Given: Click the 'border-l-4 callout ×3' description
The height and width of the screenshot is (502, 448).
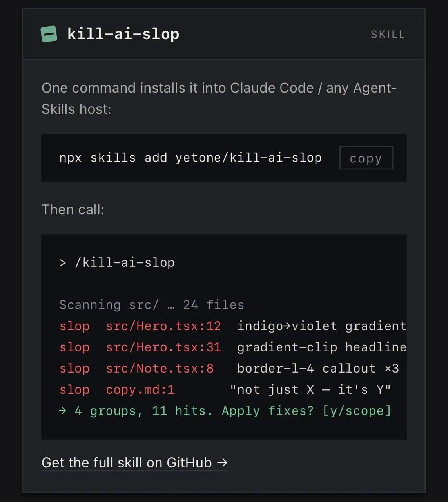Looking at the screenshot, I should (318, 368).
